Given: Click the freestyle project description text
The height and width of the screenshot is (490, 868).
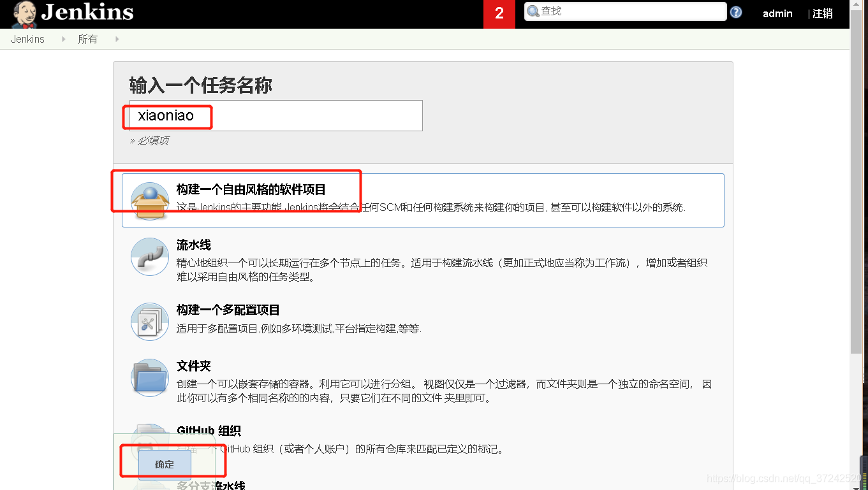Looking at the screenshot, I should [431, 208].
